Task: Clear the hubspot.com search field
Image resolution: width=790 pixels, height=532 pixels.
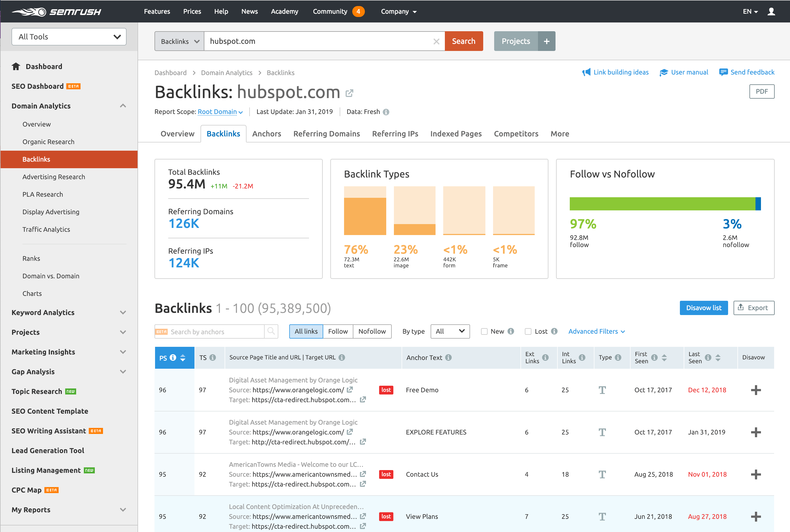Action: tap(436, 41)
